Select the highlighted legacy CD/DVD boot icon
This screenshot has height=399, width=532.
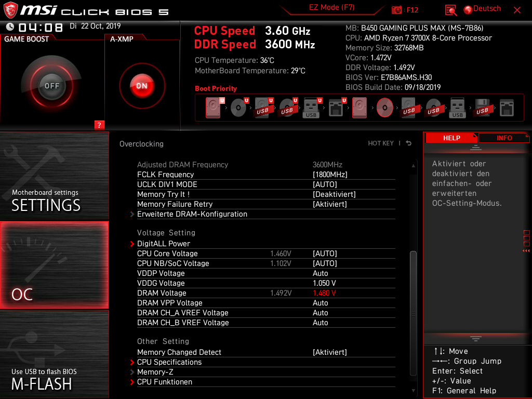(x=384, y=108)
